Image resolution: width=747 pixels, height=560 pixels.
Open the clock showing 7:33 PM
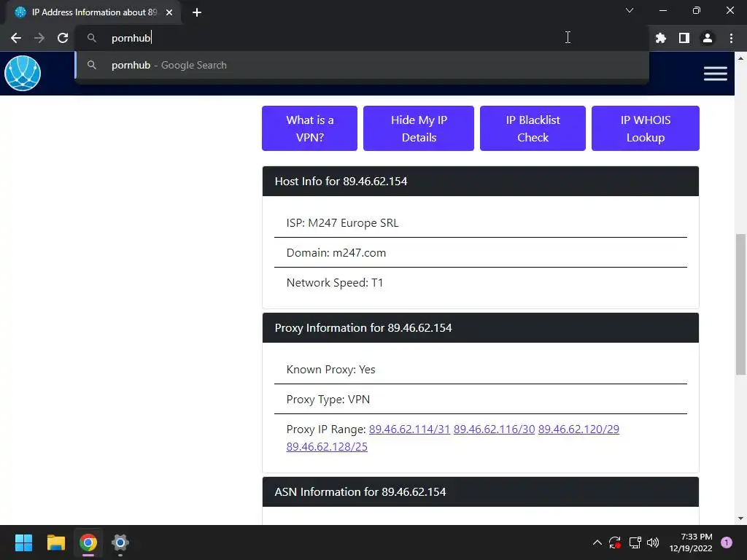pos(690,542)
